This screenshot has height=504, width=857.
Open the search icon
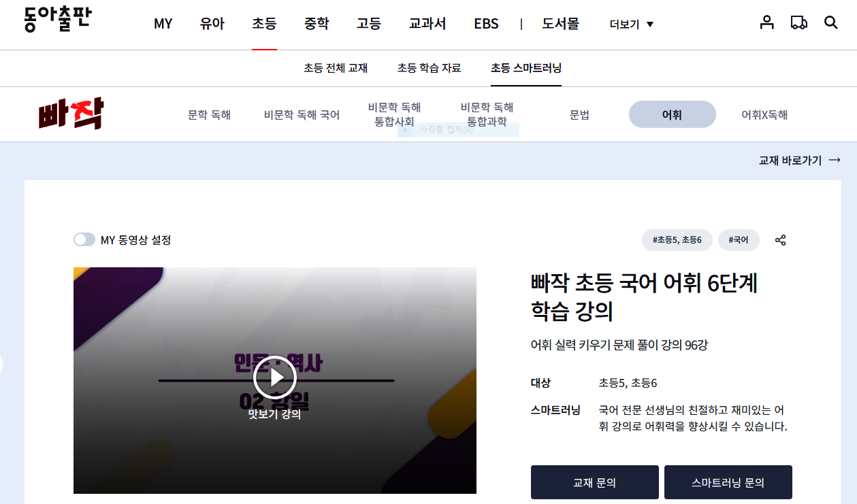[x=830, y=22]
